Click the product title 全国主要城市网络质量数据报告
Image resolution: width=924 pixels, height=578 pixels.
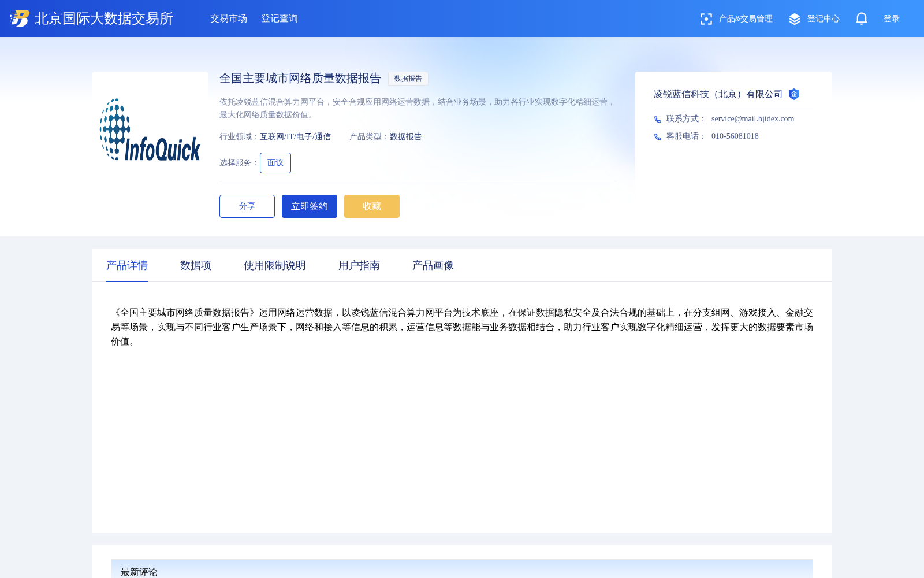point(300,79)
